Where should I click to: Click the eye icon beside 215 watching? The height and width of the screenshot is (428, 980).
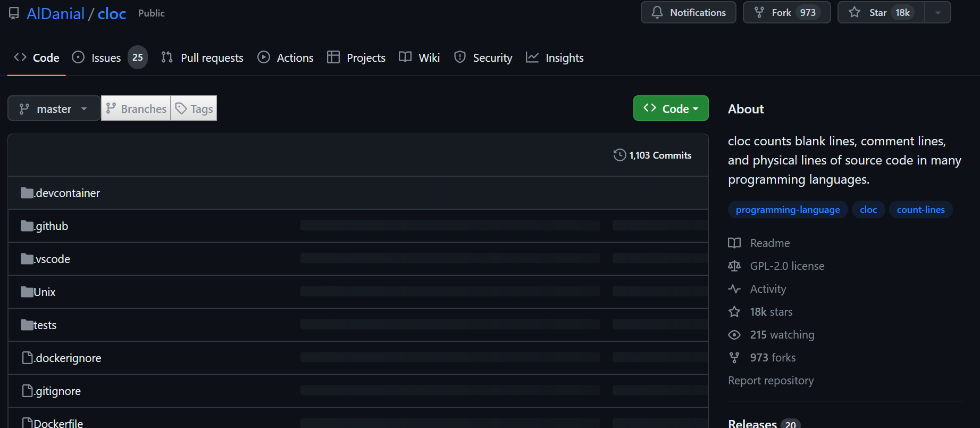point(734,335)
